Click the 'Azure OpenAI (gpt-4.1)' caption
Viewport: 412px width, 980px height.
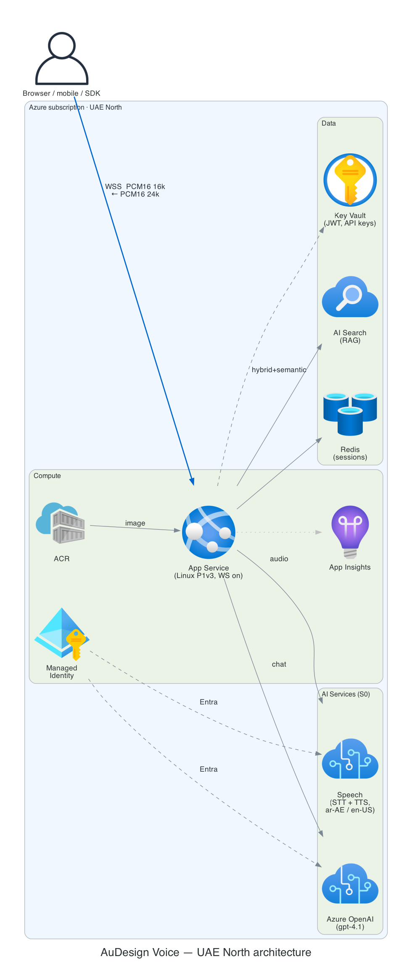coord(350,923)
